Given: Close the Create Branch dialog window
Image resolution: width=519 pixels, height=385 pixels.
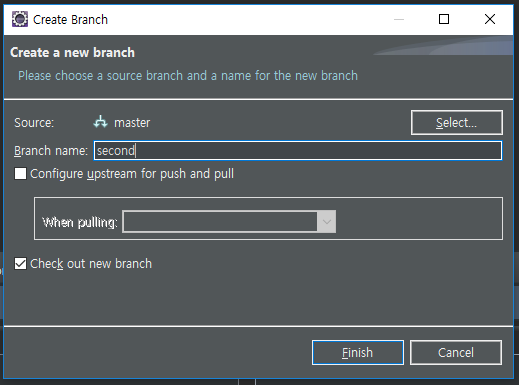Looking at the screenshot, I should click(490, 19).
